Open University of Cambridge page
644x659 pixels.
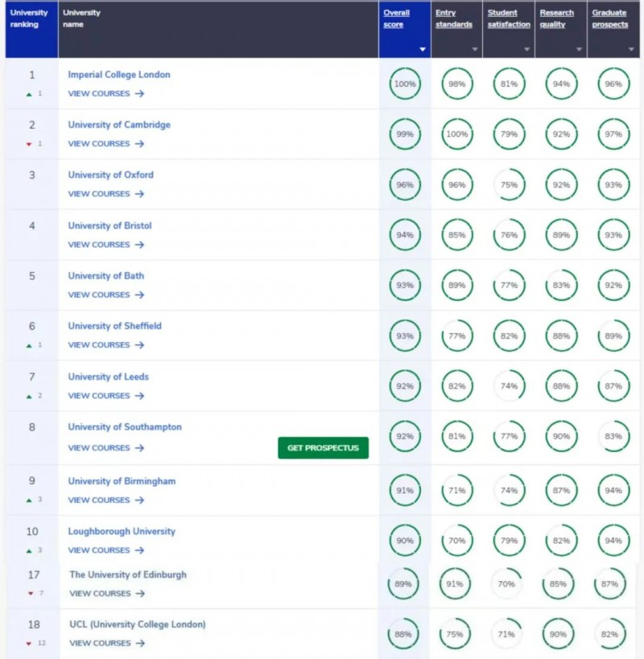[119, 125]
